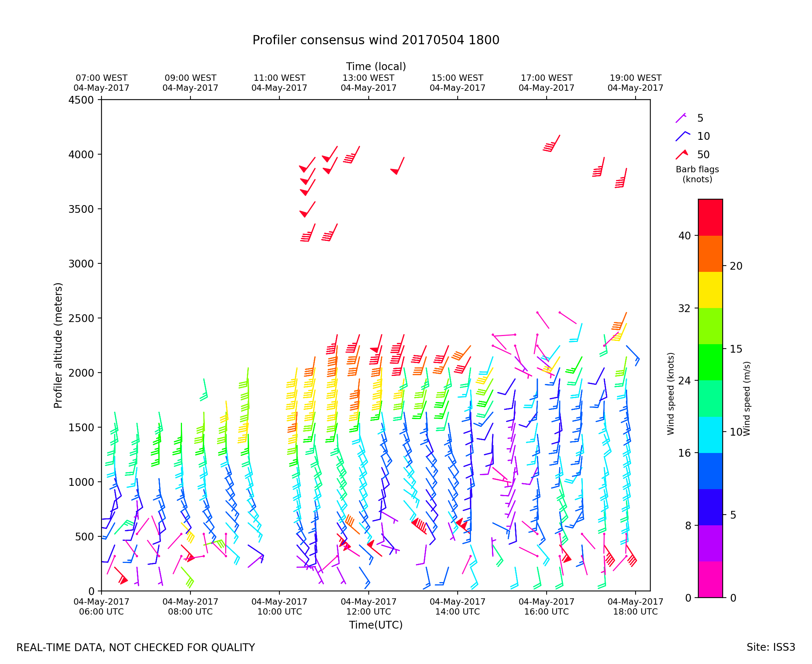Click the 'Time (local)' top axis label

375,66
